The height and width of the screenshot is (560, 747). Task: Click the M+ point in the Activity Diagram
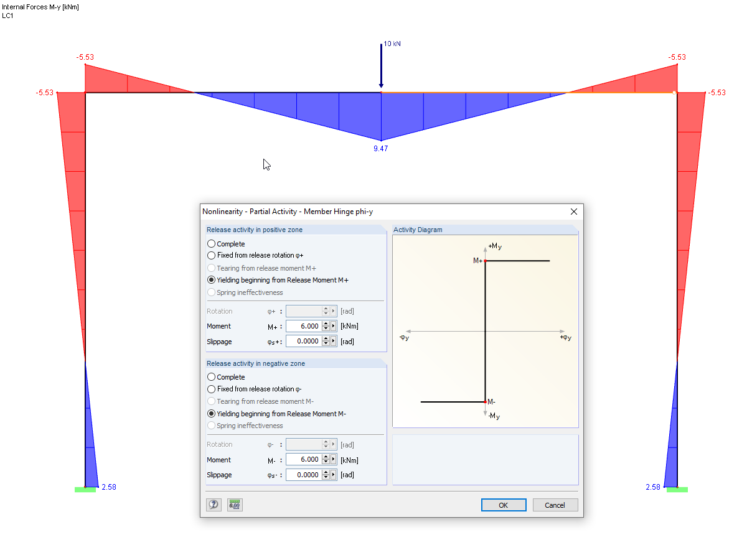(x=485, y=261)
